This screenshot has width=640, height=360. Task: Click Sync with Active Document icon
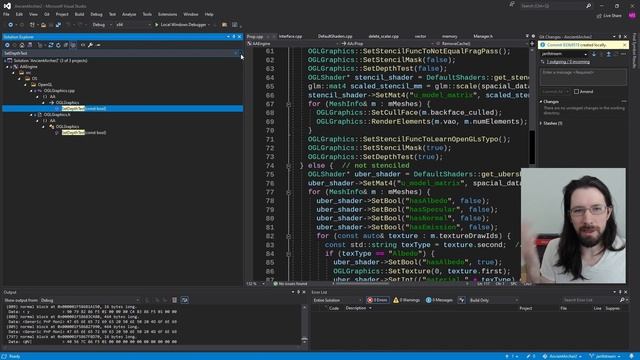pos(51,45)
